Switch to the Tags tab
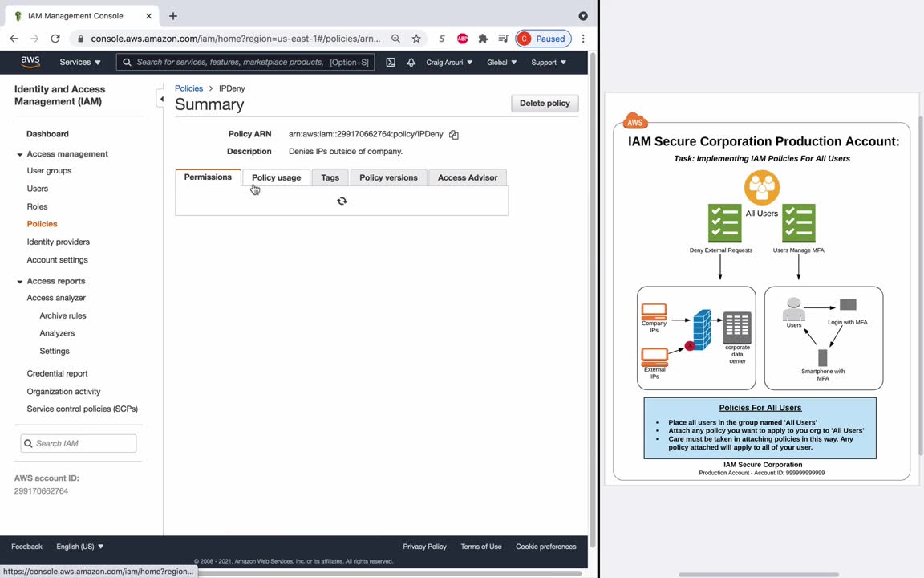This screenshot has height=578, width=924. pyautogui.click(x=330, y=177)
